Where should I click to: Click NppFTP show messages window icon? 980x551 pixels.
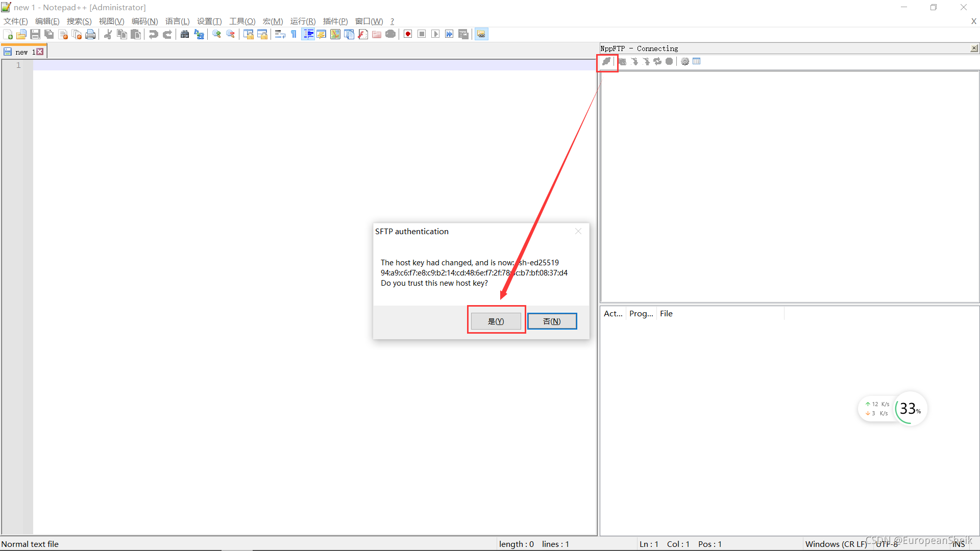click(697, 61)
